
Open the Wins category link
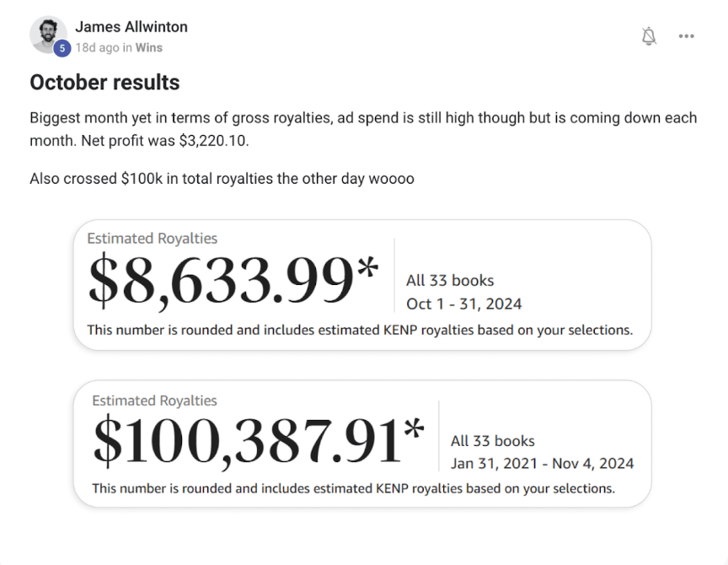pyautogui.click(x=149, y=48)
